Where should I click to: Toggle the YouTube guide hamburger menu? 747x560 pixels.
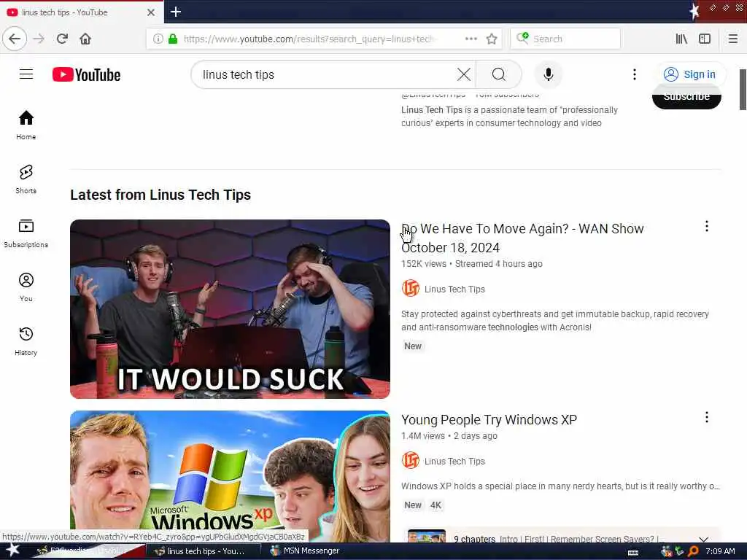[x=26, y=74]
